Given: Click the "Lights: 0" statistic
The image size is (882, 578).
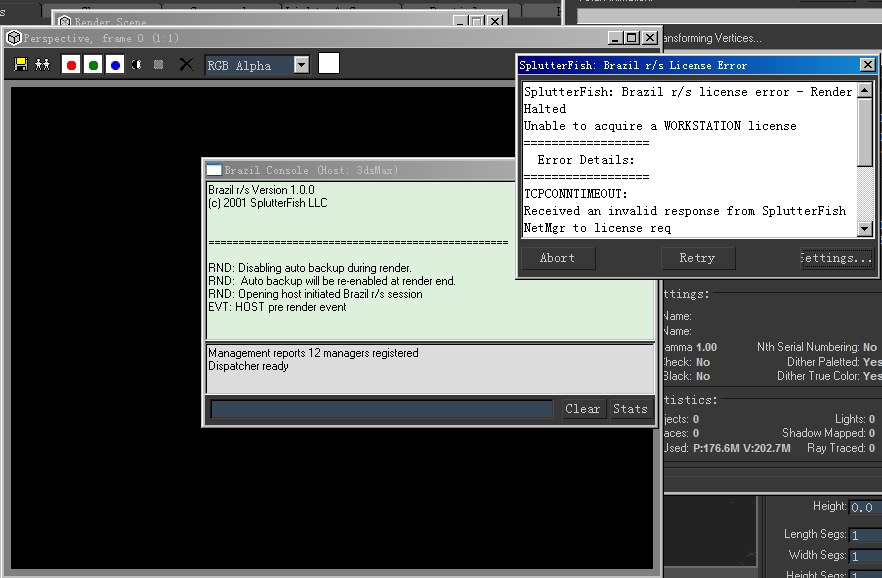Looking at the screenshot, I should [x=855, y=419].
